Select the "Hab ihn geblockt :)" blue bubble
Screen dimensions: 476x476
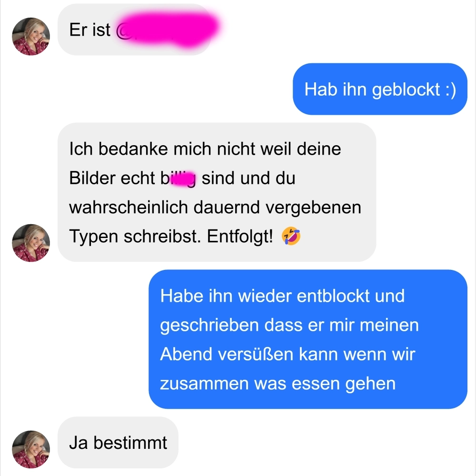(380, 89)
